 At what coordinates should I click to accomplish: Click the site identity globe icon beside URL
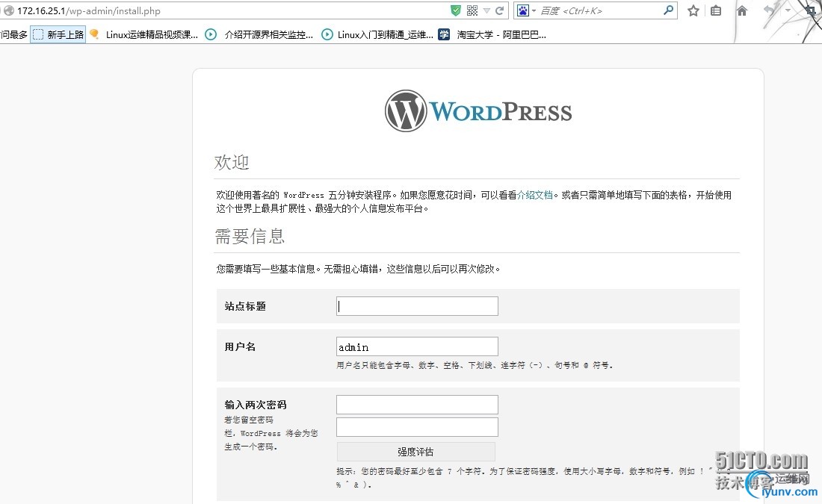(8, 10)
